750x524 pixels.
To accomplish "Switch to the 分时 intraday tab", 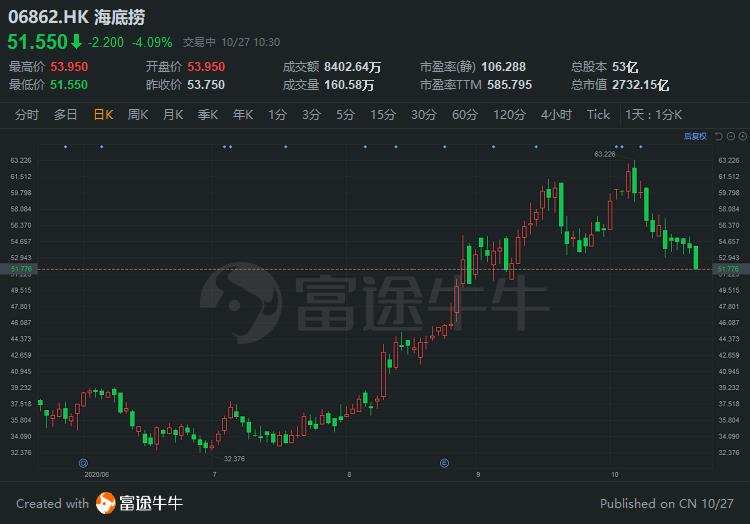I will [26, 115].
